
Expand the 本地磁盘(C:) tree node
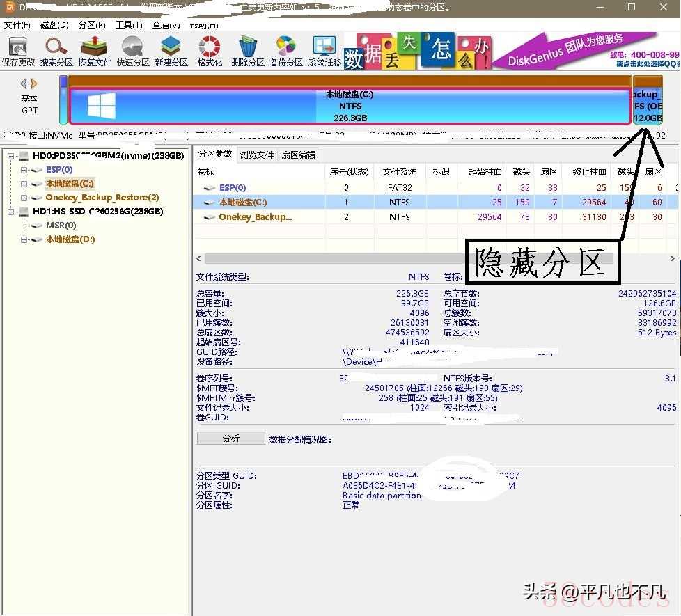(x=24, y=184)
